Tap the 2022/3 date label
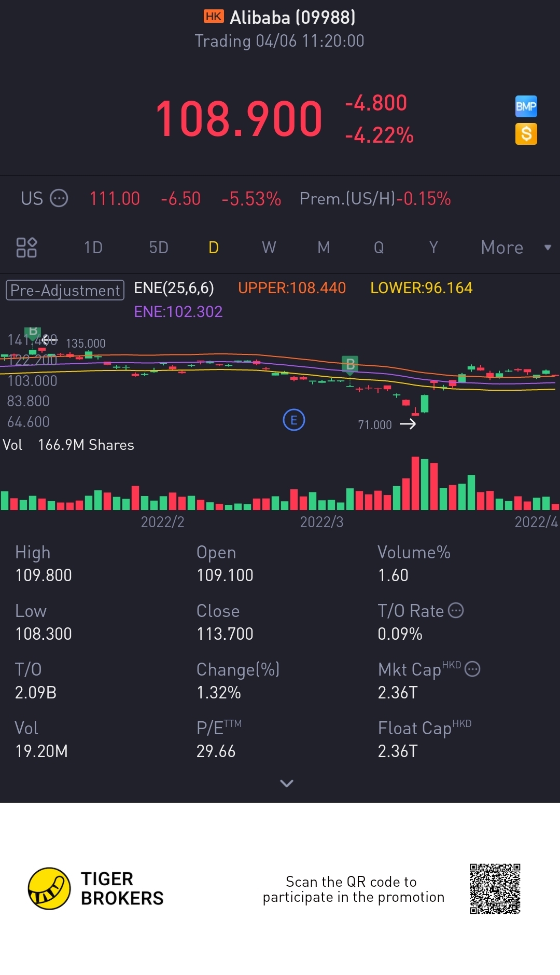 point(322,521)
